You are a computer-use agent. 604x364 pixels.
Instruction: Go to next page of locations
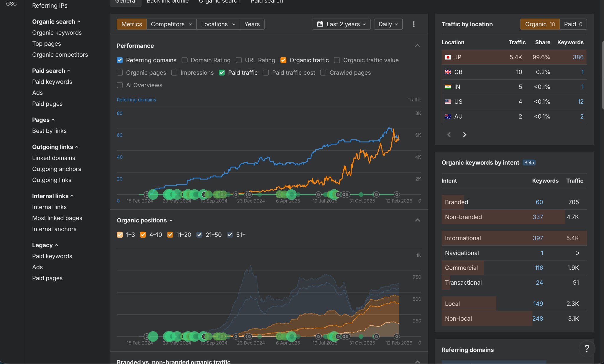465,135
